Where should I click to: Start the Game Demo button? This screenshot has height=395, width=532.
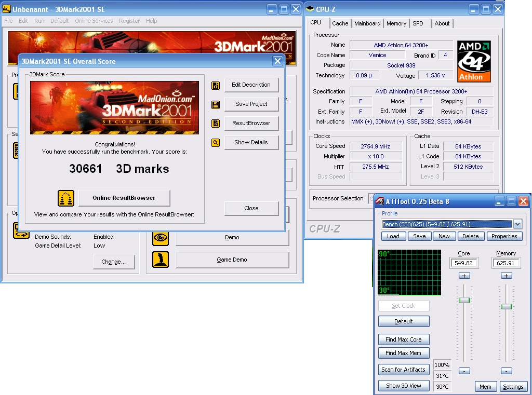232,260
